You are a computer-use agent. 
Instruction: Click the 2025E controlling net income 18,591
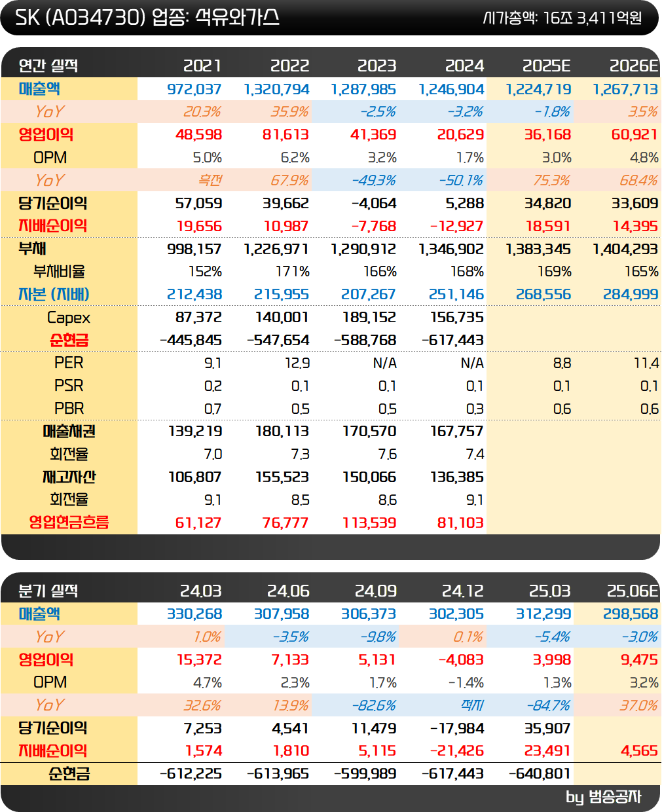tap(548, 226)
